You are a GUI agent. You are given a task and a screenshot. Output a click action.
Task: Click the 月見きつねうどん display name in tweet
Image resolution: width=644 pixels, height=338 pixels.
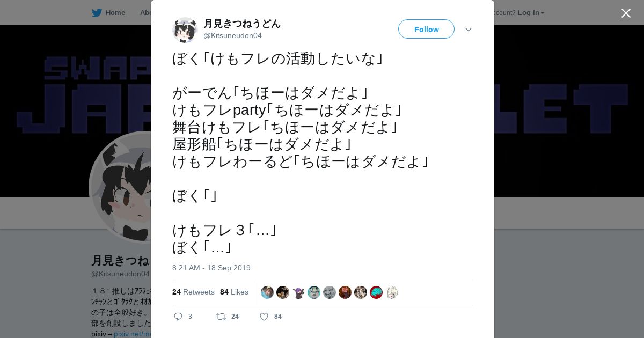click(x=242, y=24)
